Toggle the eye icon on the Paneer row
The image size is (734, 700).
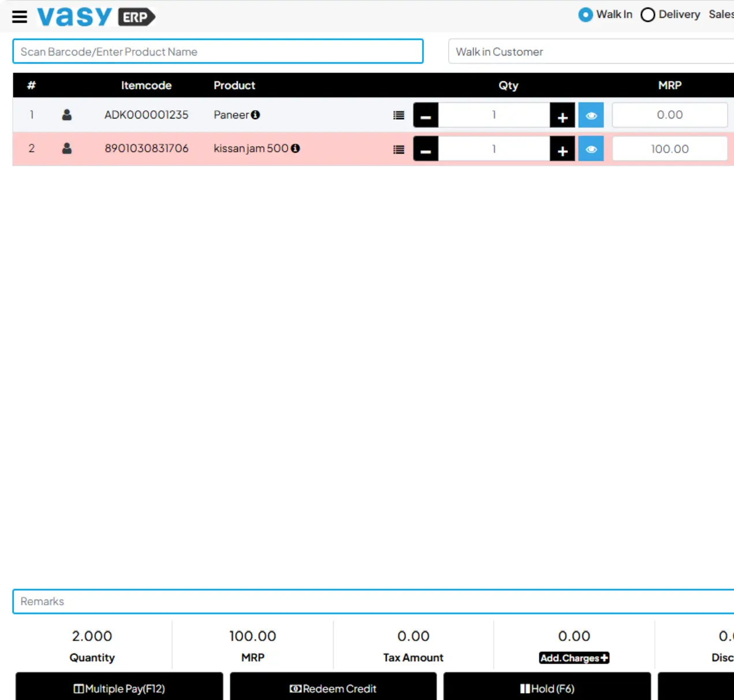coord(590,114)
